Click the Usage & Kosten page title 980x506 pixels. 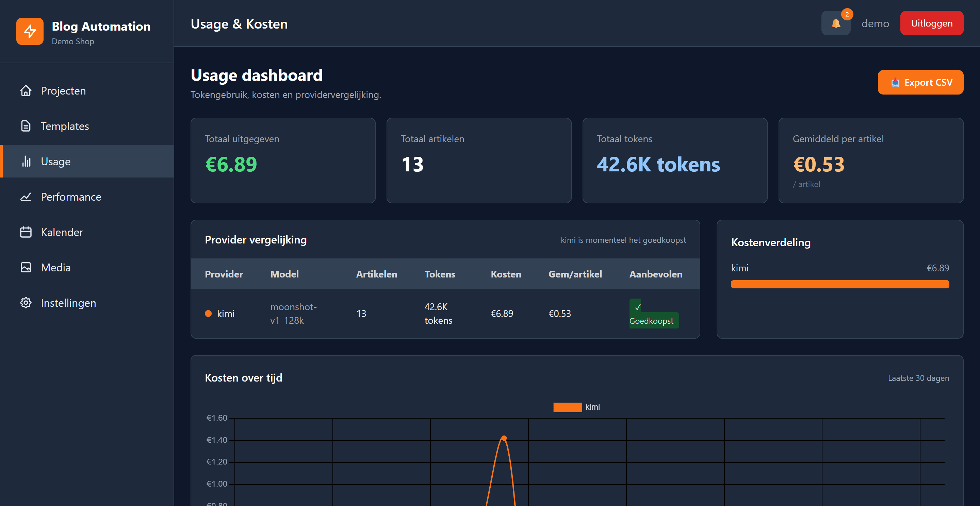(239, 24)
